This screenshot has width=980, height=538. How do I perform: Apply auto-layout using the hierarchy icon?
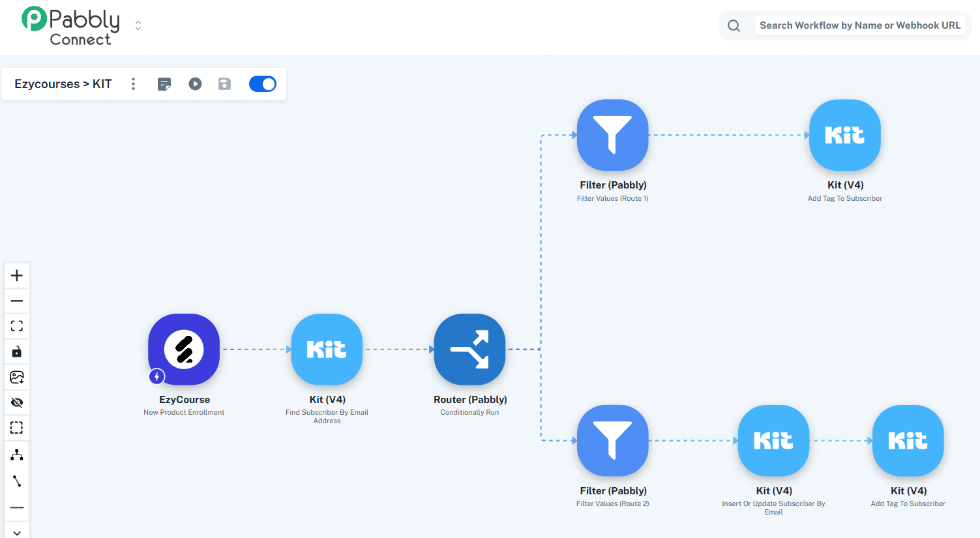[17, 455]
